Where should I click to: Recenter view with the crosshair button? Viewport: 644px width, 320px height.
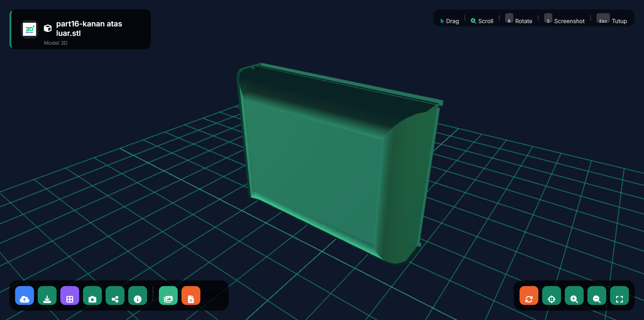552,295
